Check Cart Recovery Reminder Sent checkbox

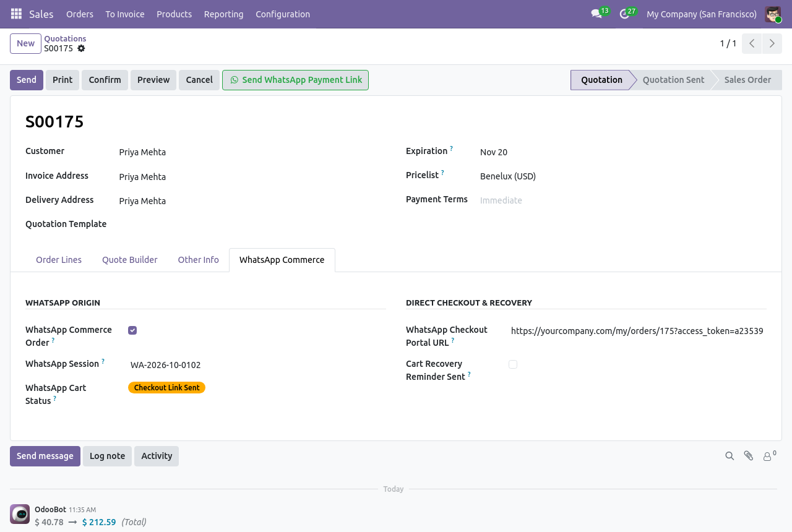click(x=513, y=364)
